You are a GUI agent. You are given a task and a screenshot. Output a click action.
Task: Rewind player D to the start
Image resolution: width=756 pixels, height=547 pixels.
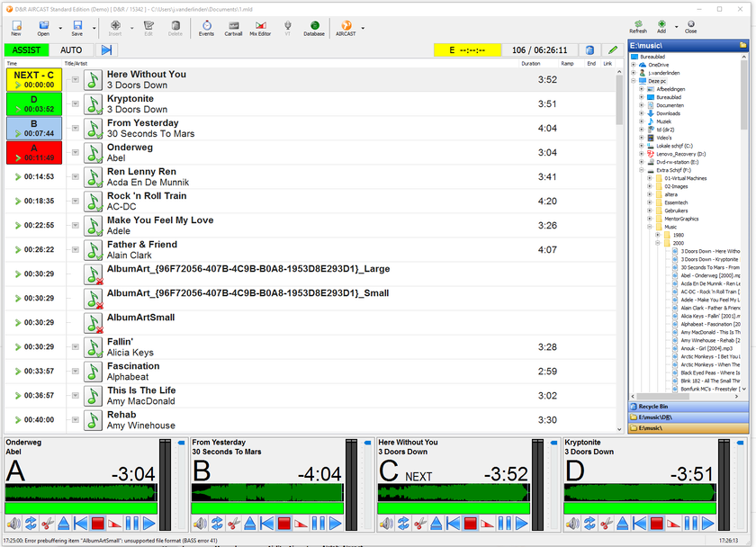pyautogui.click(x=639, y=524)
